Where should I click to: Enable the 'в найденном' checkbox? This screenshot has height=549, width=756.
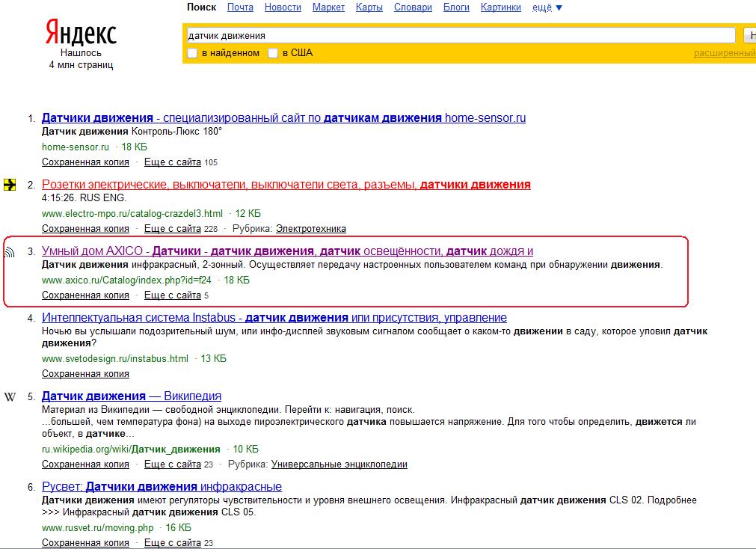coord(192,53)
